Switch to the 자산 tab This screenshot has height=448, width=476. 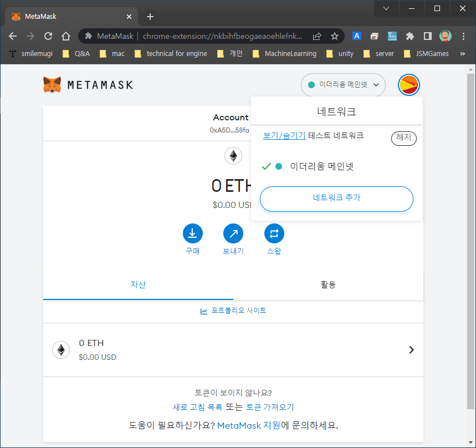point(138,284)
